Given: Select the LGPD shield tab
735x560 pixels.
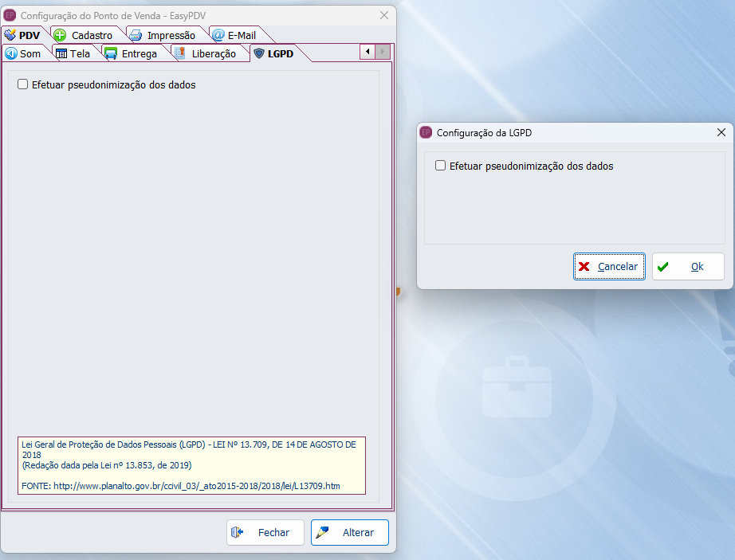Looking at the screenshot, I should [x=273, y=53].
